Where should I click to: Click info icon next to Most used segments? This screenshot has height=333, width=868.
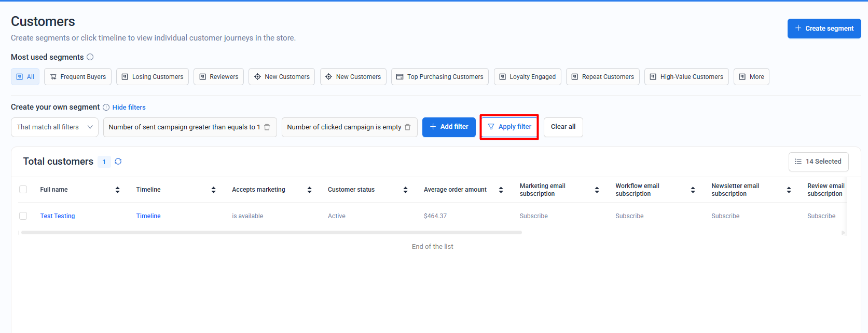coord(90,57)
